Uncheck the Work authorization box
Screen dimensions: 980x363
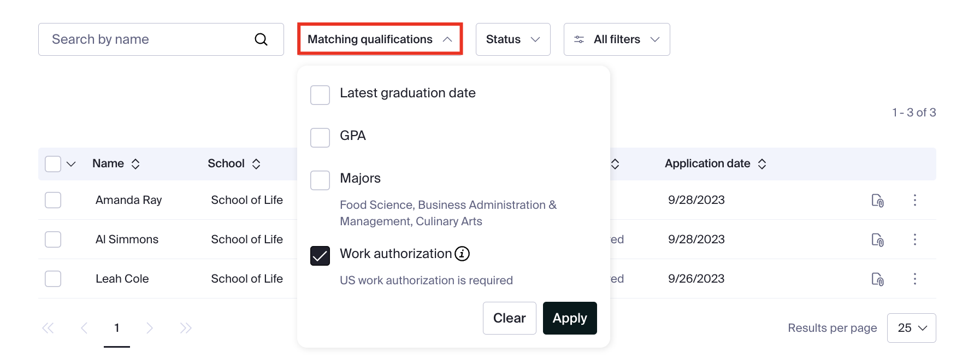[320, 256]
